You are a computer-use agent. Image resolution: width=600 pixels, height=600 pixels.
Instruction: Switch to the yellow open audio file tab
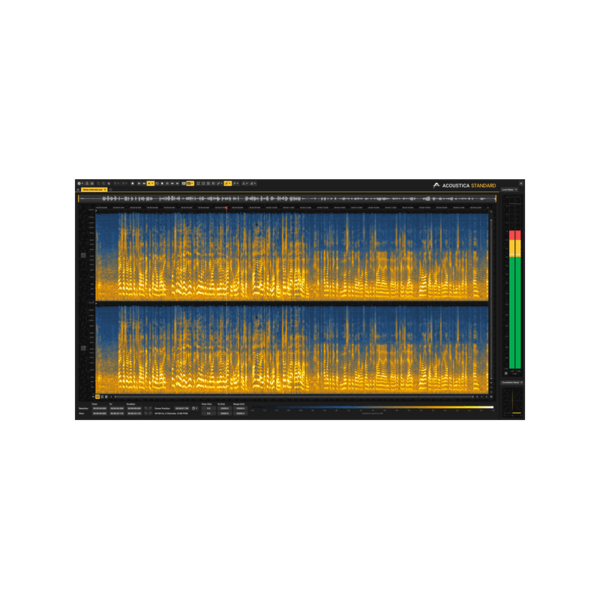(x=93, y=189)
